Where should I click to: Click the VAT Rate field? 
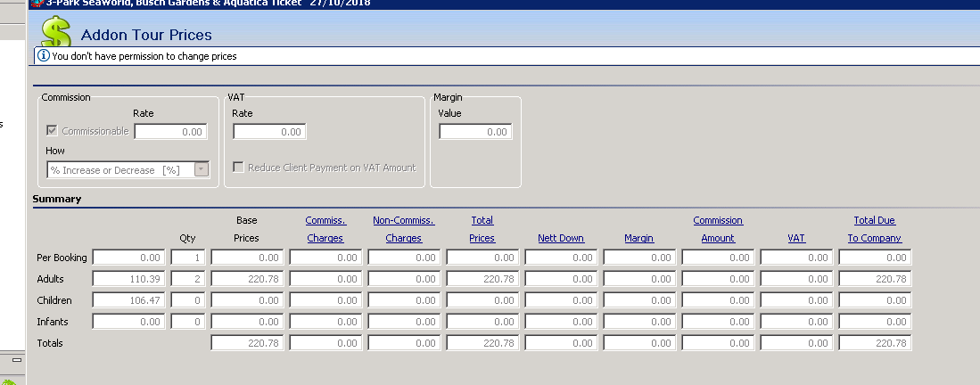[269, 131]
